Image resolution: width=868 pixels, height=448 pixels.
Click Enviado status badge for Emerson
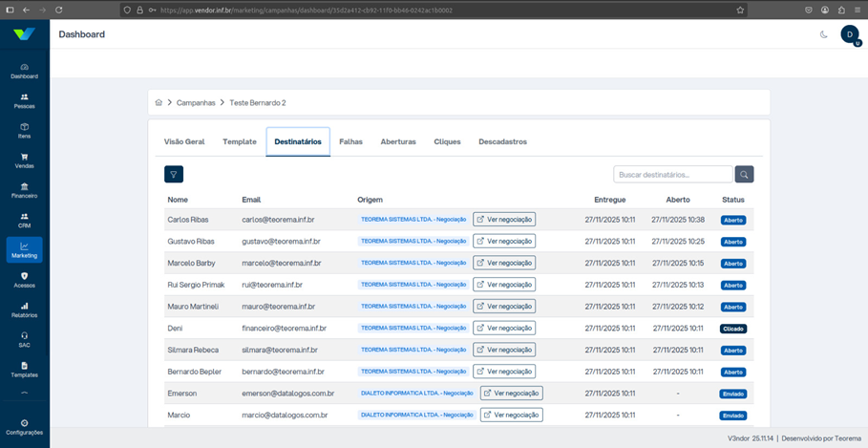click(x=733, y=394)
